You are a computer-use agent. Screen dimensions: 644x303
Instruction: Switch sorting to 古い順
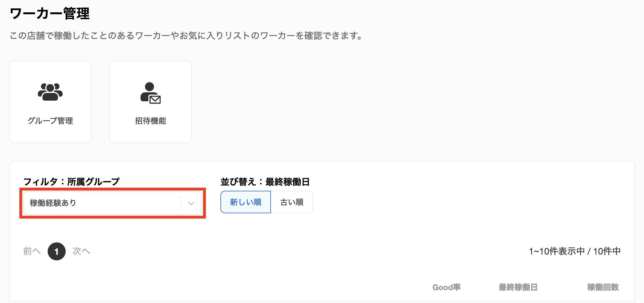point(292,202)
